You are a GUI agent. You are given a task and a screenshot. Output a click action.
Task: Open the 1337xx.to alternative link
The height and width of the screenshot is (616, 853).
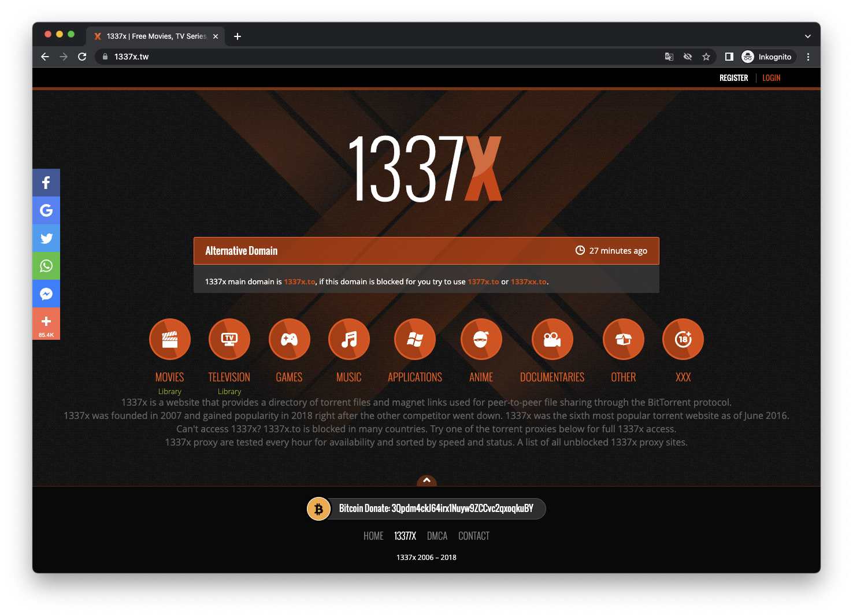click(x=529, y=282)
